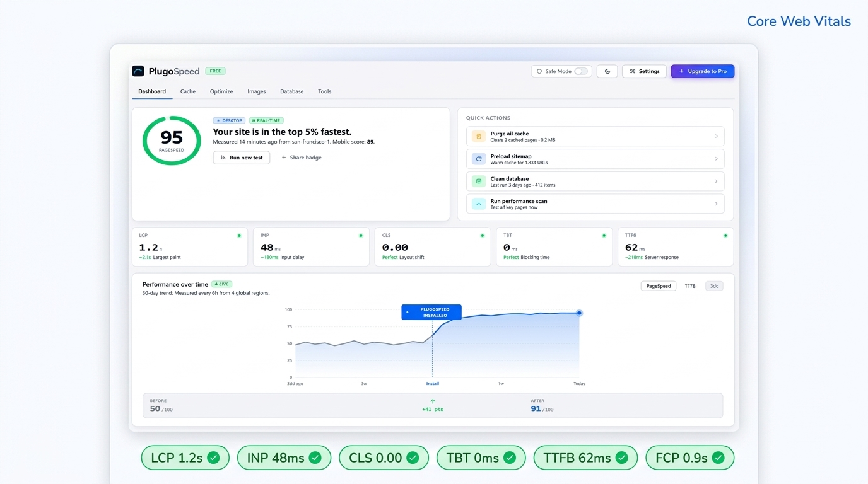The height and width of the screenshot is (484, 868).
Task: Click the DESKTOP badge
Action: tap(229, 120)
